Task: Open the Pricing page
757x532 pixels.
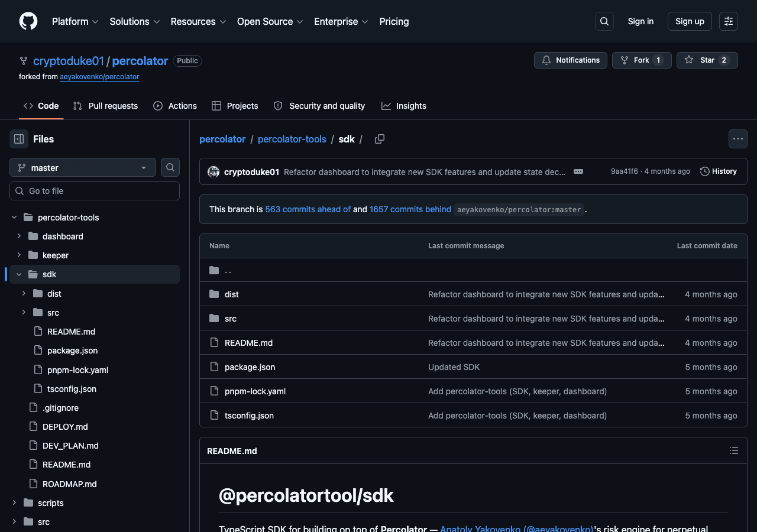Action: (394, 21)
